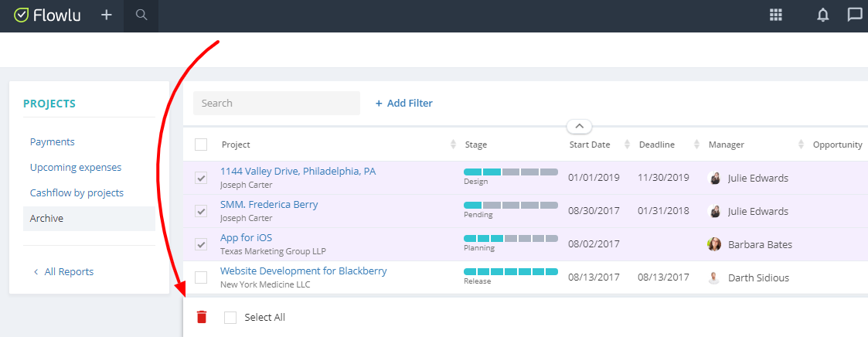Click the Design stage progress bar
This screenshot has width=868, height=337.
pos(510,172)
